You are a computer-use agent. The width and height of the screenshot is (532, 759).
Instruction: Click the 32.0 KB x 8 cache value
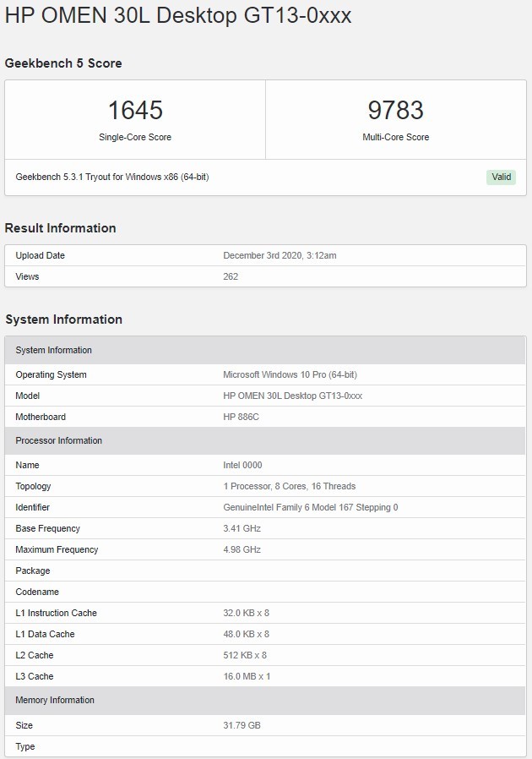247,613
